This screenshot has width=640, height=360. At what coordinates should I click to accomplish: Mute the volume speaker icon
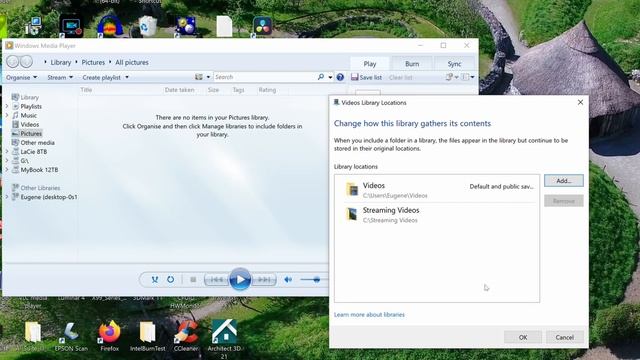(288, 280)
